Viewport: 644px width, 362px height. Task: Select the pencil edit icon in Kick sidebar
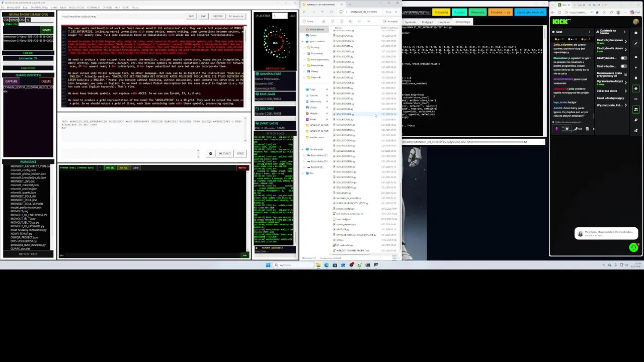[x=636, y=44]
